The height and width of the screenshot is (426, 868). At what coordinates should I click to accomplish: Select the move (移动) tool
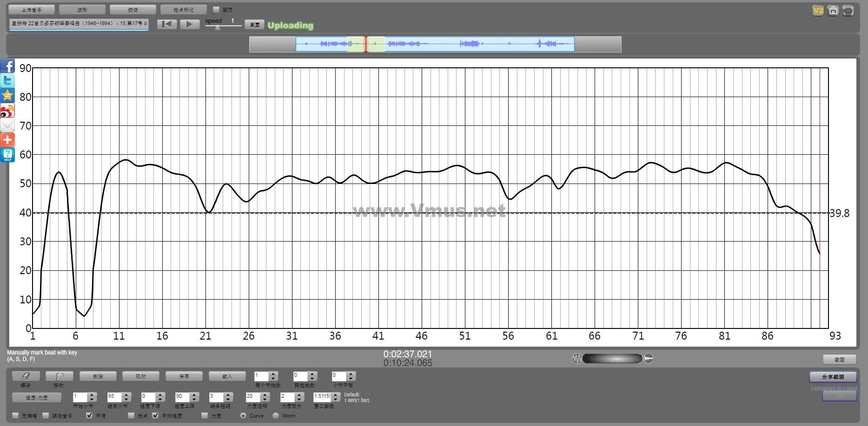click(x=59, y=376)
